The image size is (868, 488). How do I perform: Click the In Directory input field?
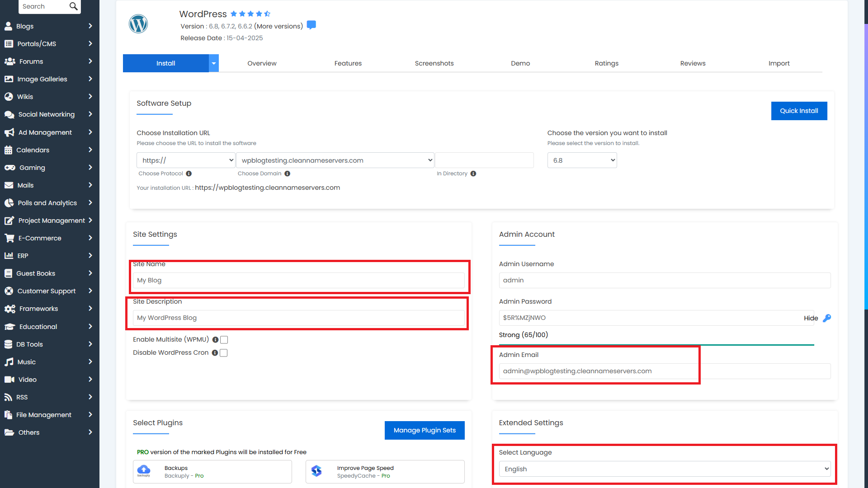click(484, 160)
